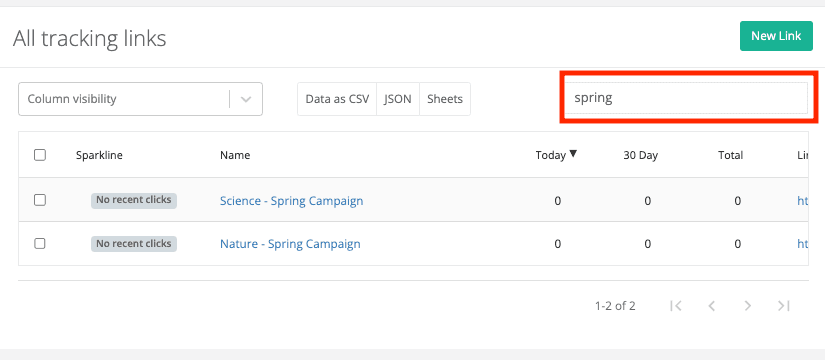Check the Science - Spring Campaign row
The width and height of the screenshot is (825, 360).
[40, 200]
